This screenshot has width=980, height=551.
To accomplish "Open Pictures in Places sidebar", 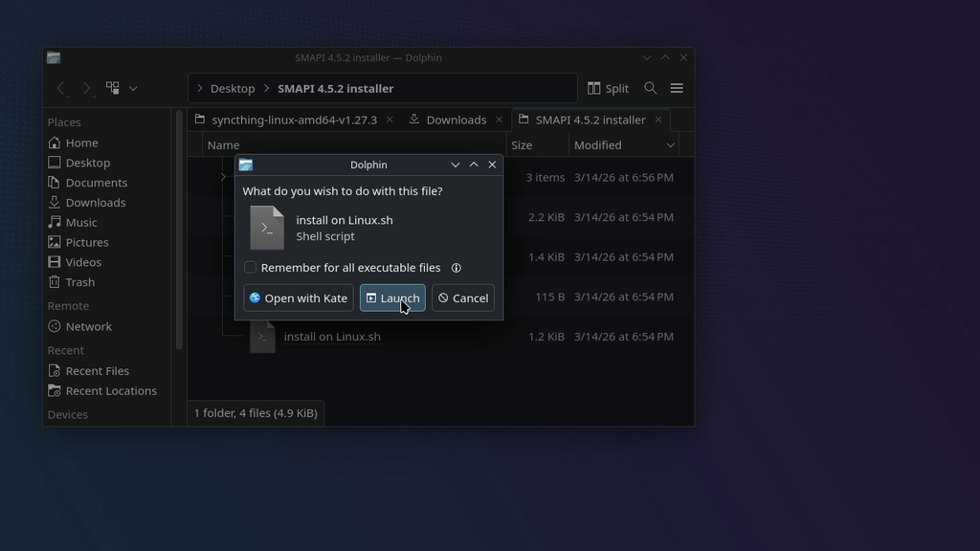I will click(87, 242).
